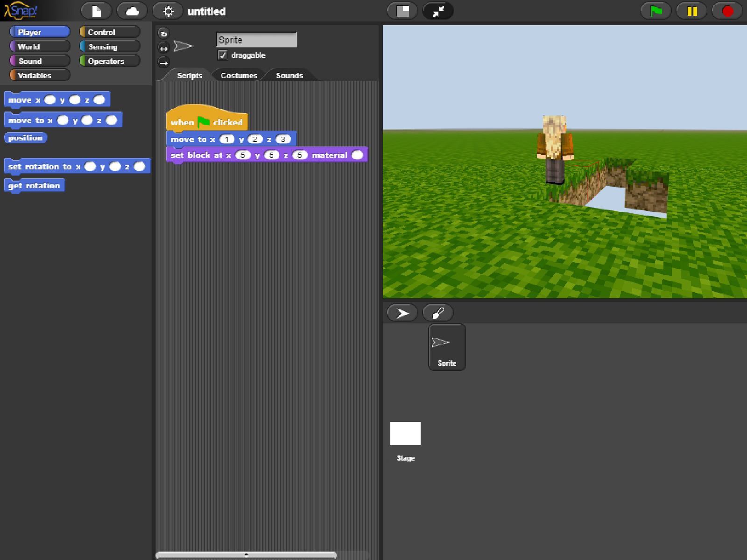Click the x value 1 in move to block
Image resolution: width=747 pixels, height=560 pixels.
(227, 139)
